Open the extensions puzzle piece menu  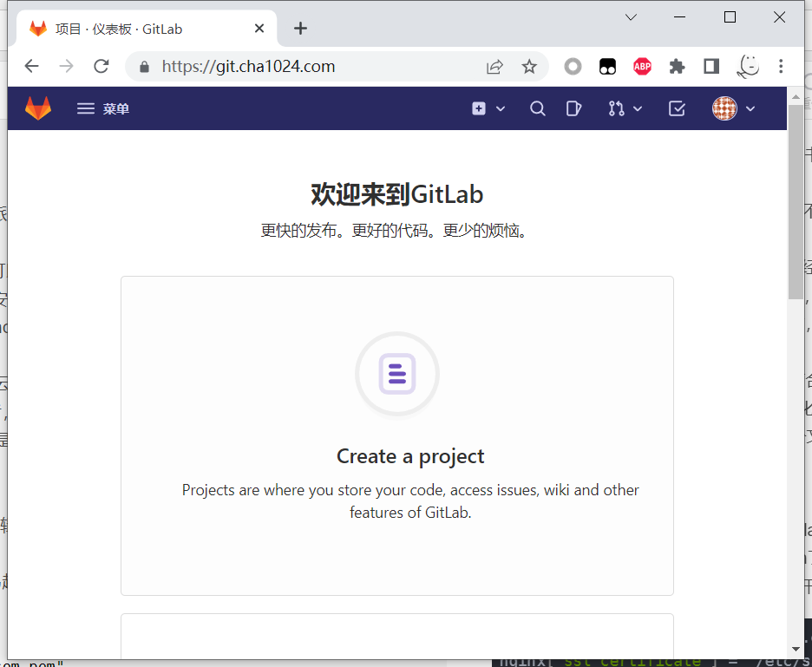click(677, 66)
